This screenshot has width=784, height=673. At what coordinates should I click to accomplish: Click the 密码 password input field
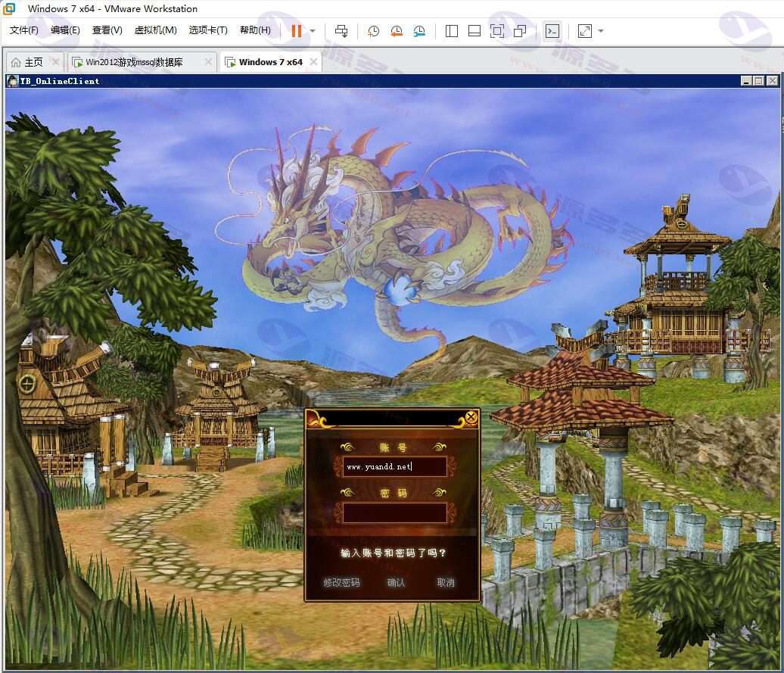click(x=394, y=513)
